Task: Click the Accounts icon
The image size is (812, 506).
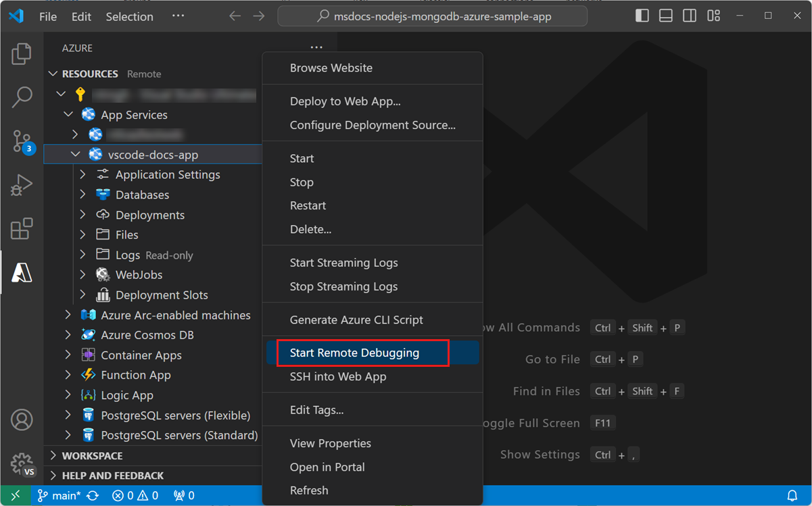Action: click(x=22, y=420)
